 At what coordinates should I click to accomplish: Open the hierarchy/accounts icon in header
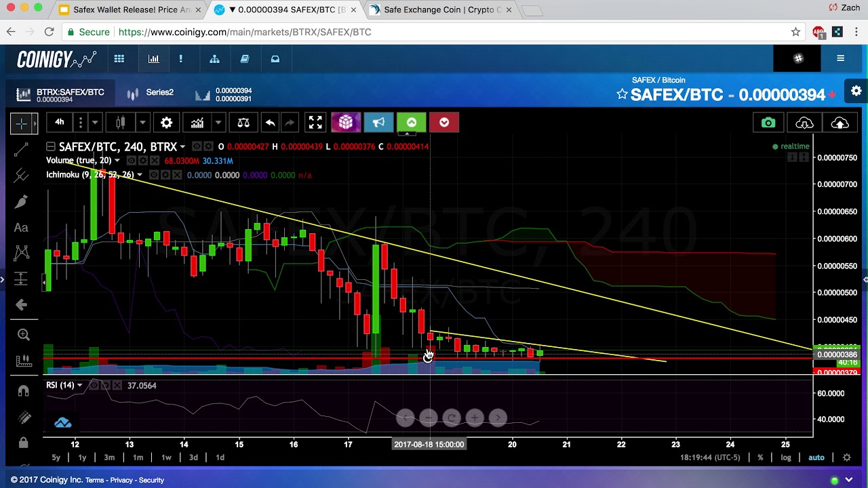coord(214,59)
